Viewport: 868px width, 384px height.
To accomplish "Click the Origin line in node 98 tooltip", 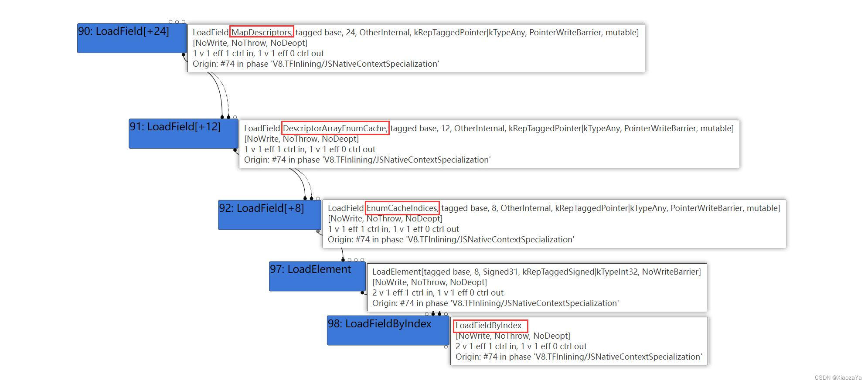I will point(579,357).
